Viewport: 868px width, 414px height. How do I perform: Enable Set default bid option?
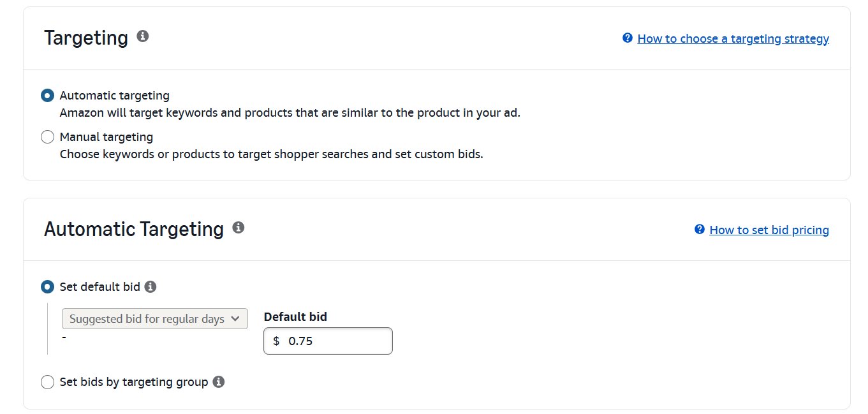pos(47,286)
